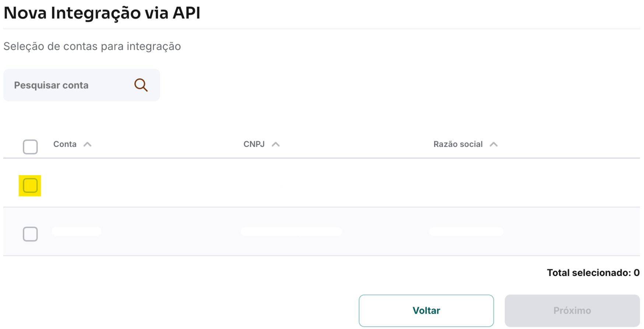Click the Razão social sort chevron
Viewport: 644px width, 329px height.
point(494,144)
